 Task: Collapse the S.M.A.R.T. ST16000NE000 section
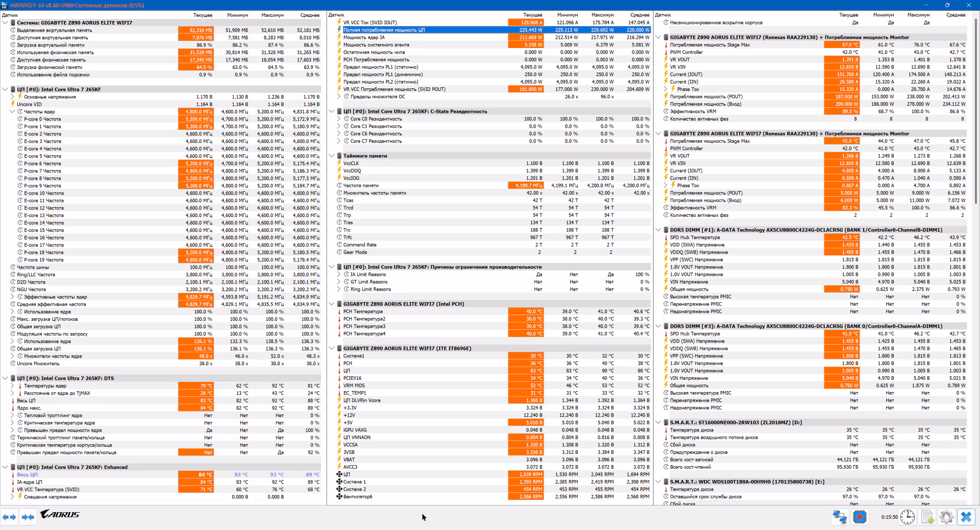(x=658, y=423)
